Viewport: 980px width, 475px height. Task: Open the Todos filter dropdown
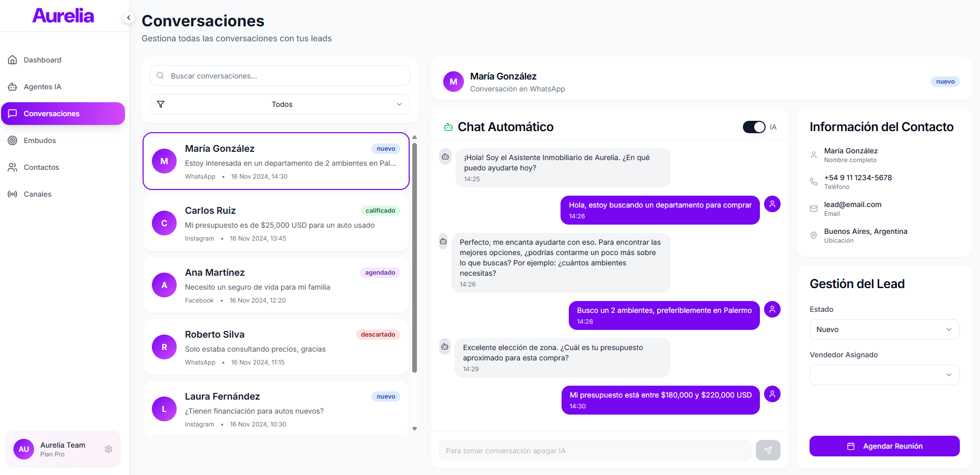click(x=280, y=104)
